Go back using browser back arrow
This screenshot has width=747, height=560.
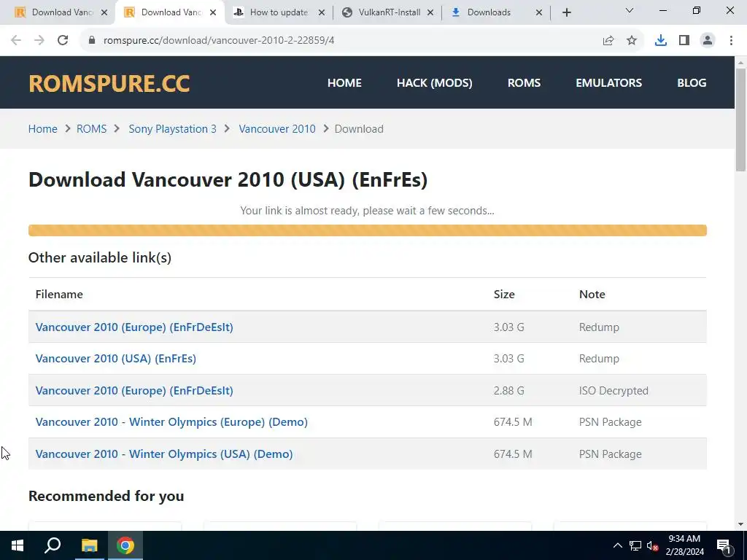tap(16, 40)
